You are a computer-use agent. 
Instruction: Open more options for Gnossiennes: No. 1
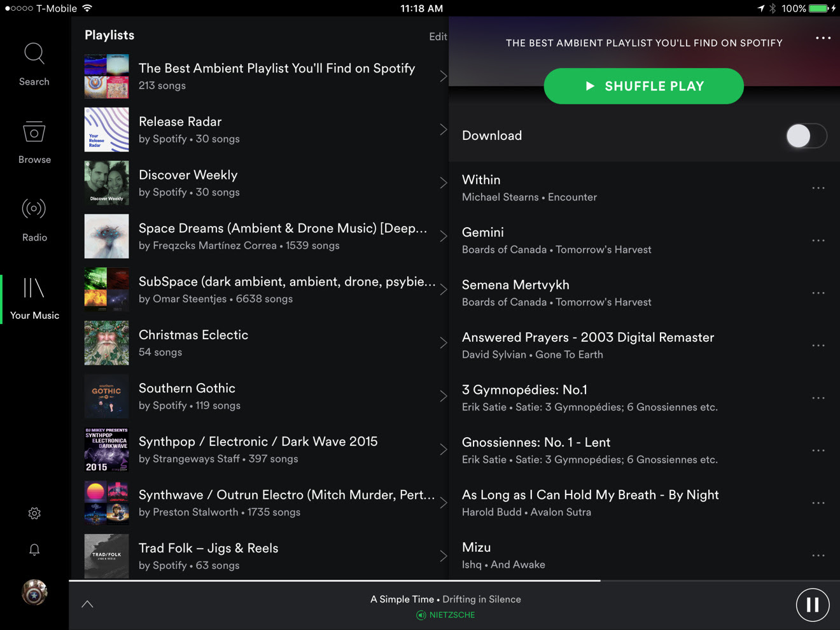[818, 451]
